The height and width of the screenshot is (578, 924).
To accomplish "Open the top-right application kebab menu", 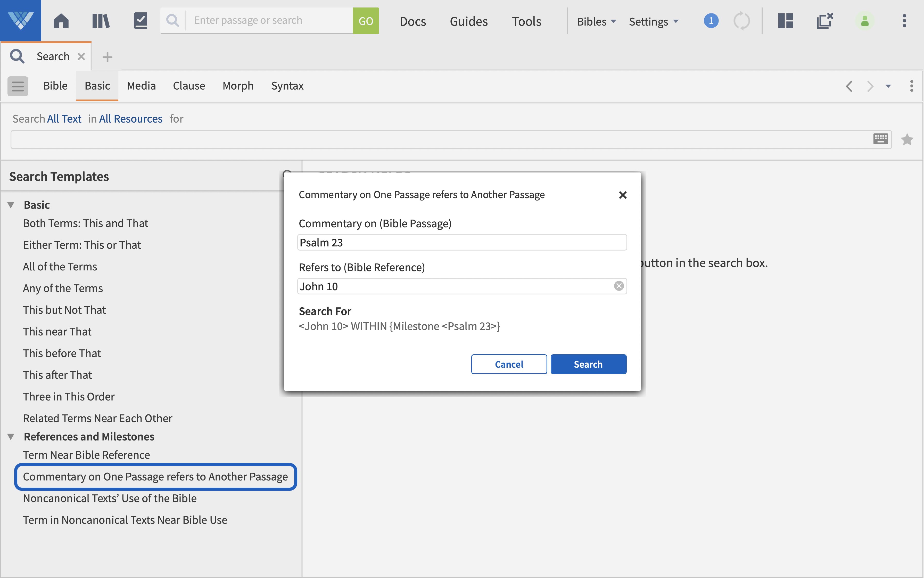I will [904, 21].
